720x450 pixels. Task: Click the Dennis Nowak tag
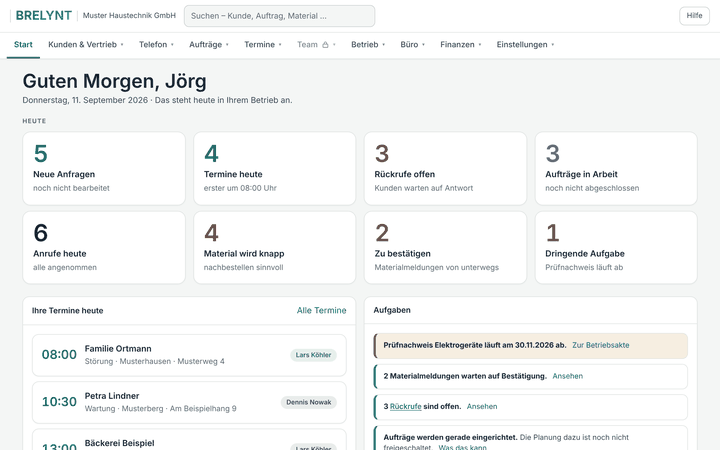tap(309, 402)
